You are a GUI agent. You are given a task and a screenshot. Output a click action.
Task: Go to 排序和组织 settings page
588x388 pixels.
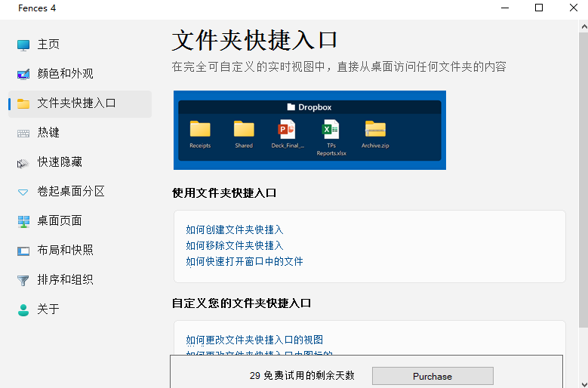pos(65,280)
